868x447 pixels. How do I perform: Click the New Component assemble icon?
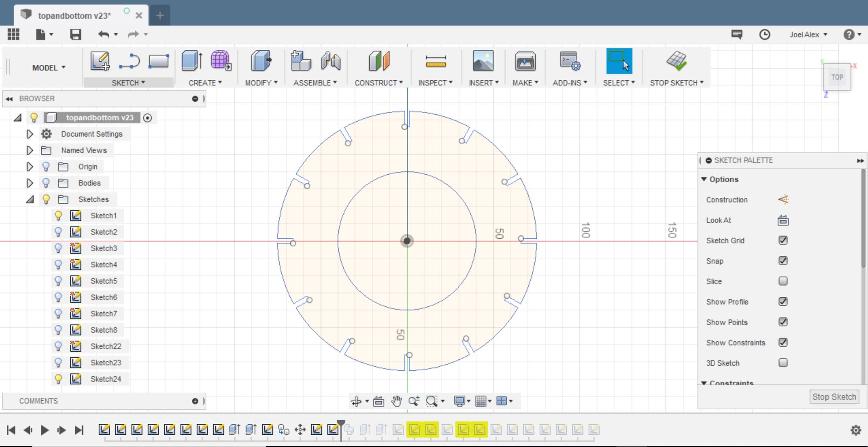point(300,61)
